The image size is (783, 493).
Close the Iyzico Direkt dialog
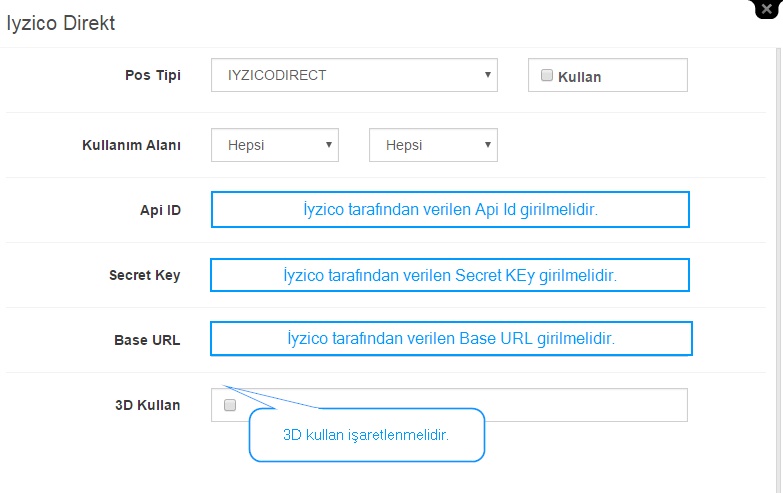click(766, 8)
